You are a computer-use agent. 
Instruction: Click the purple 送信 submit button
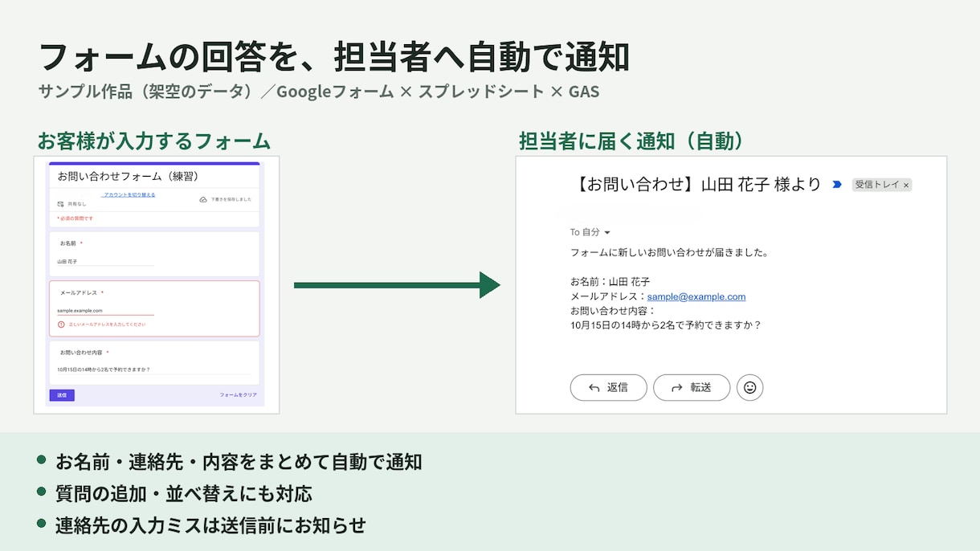(62, 395)
